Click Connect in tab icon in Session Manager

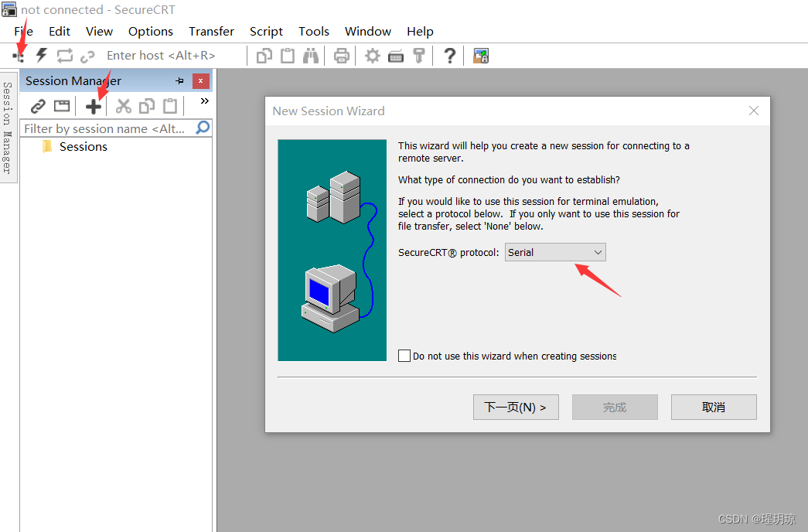click(62, 106)
